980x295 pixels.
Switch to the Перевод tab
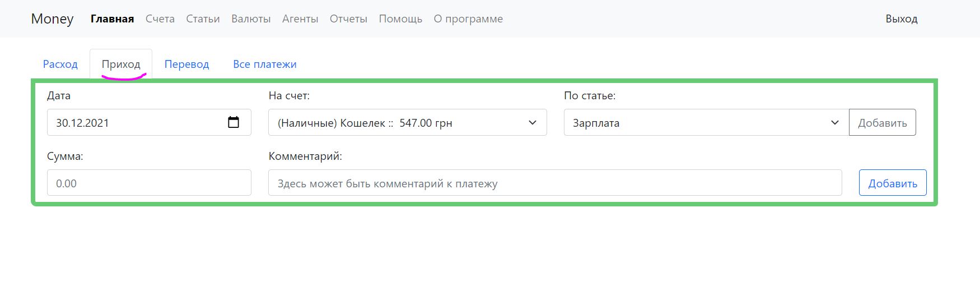point(186,64)
